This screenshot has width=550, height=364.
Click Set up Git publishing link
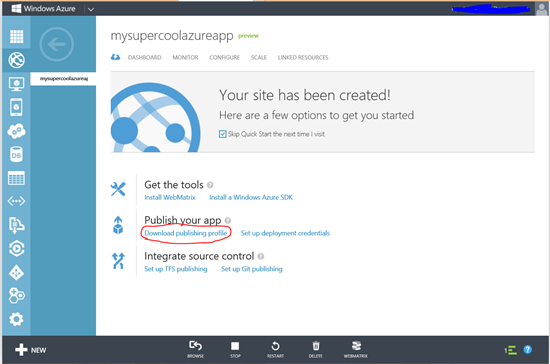click(251, 269)
